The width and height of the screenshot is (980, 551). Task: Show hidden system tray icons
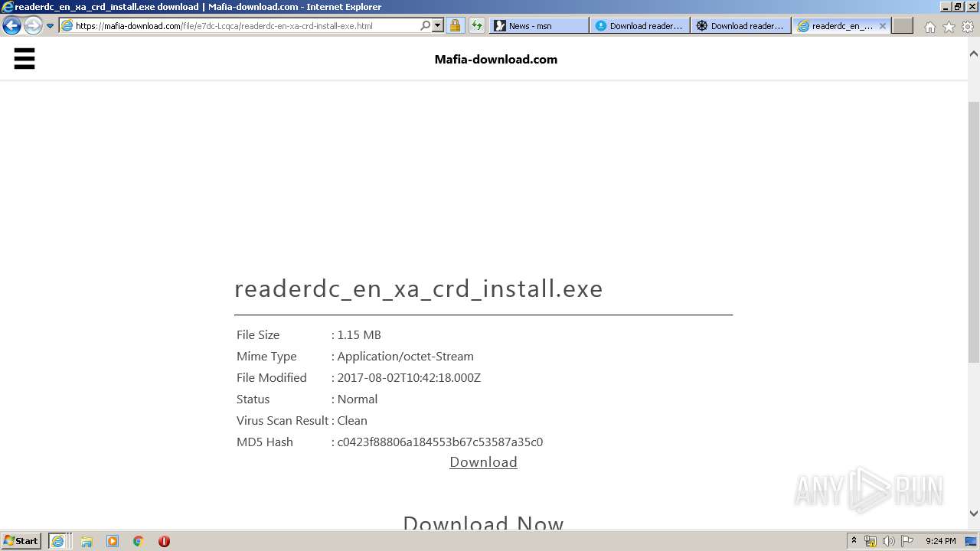(x=854, y=541)
